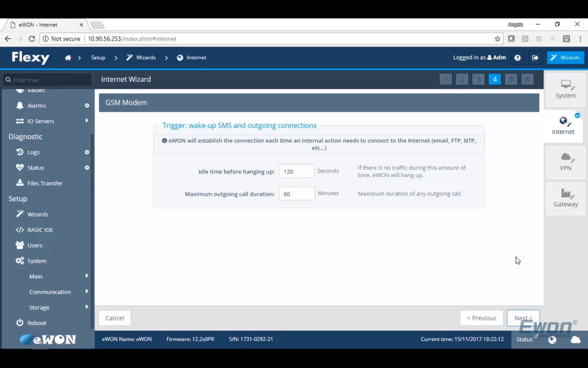The image size is (588, 368).
Task: Open Files Transfer in sidebar
Action: 45,183
